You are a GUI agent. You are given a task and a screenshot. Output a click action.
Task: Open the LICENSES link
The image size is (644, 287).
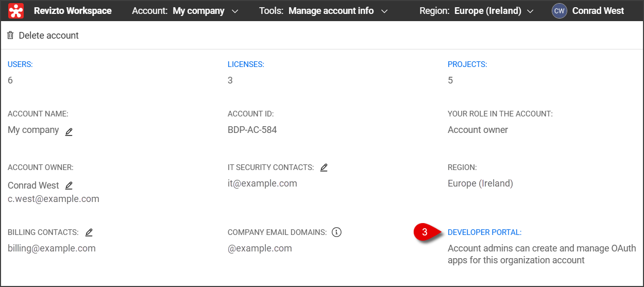click(x=246, y=64)
